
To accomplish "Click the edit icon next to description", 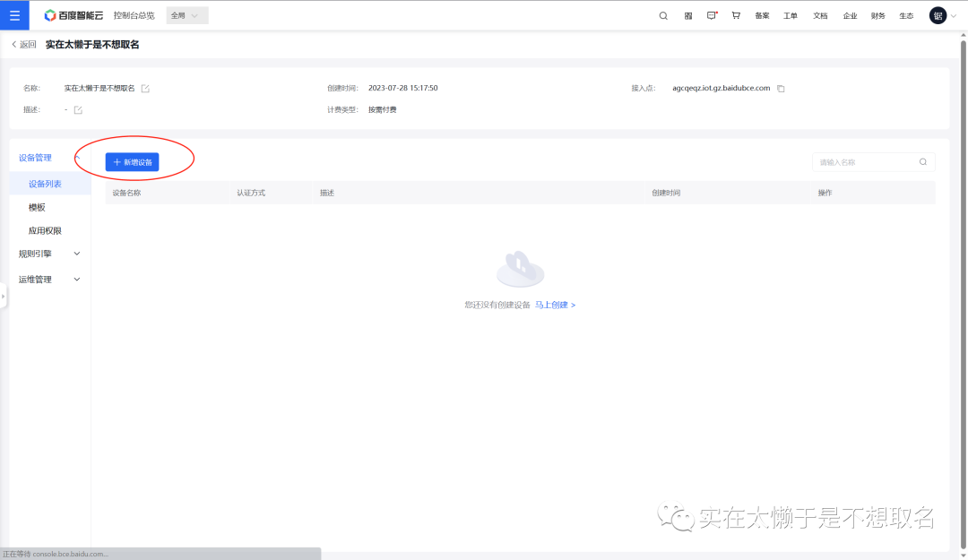I will (78, 110).
